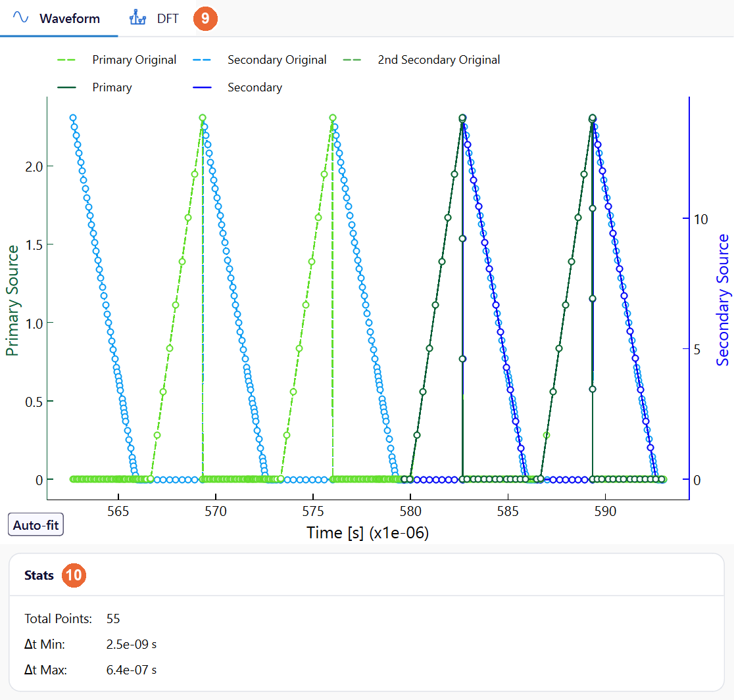Click the 10 tick on Secondary axis

(x=700, y=220)
